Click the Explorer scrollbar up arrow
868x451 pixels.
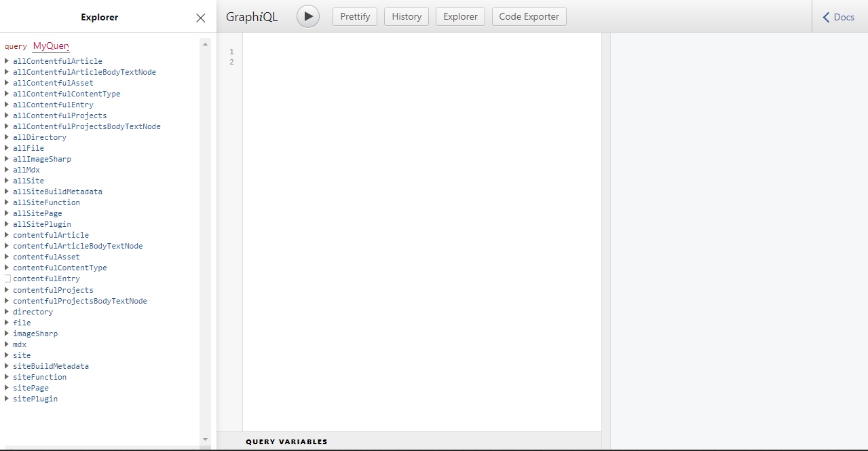(205, 44)
